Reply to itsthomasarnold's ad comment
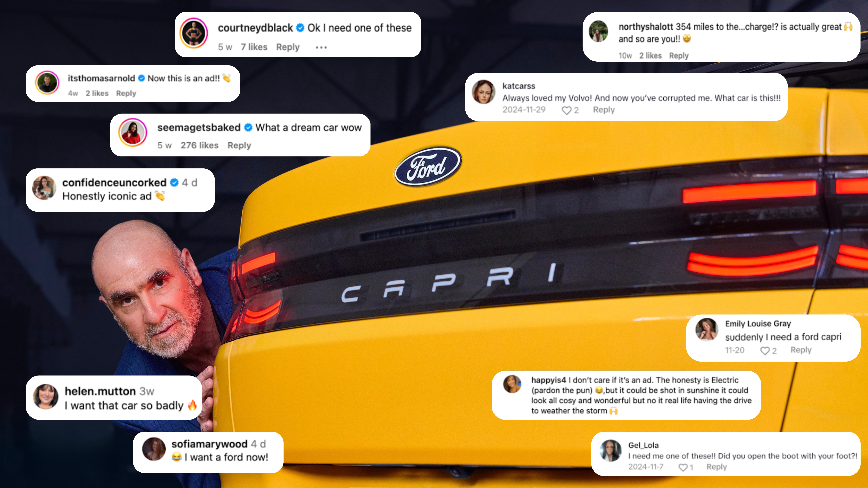Viewport: 868px width, 488px height. [126, 93]
